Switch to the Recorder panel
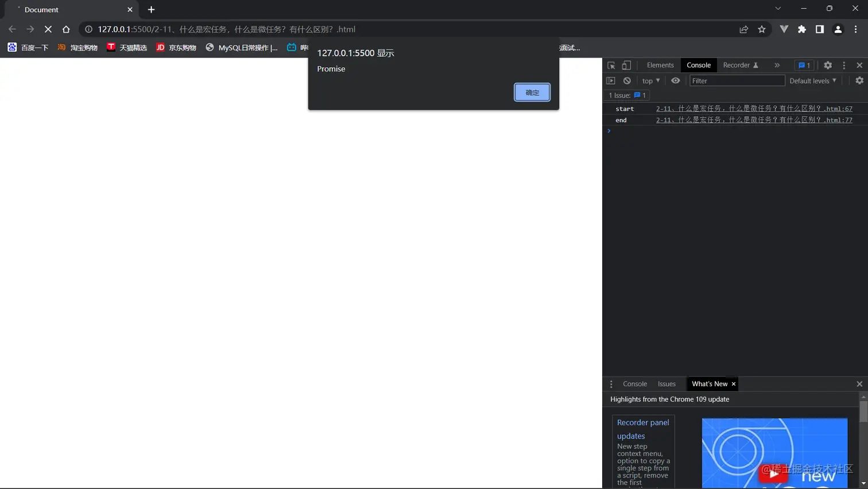868x489 pixels. tap(741, 66)
